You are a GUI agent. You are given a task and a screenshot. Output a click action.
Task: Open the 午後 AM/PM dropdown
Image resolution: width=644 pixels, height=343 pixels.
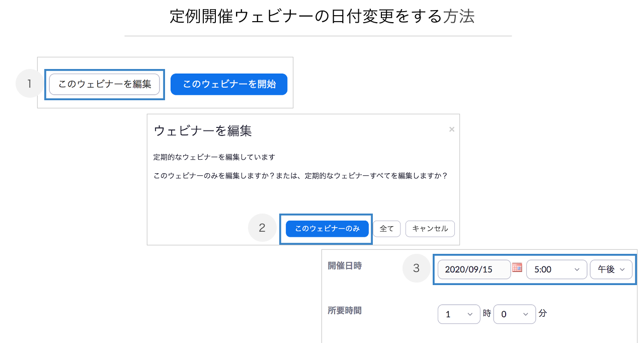click(x=611, y=269)
